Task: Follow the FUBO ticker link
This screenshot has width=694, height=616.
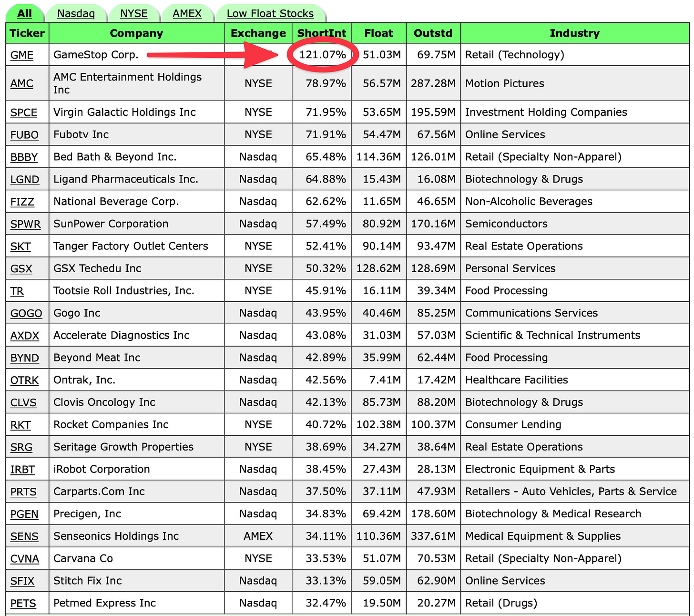Action: 24,135
